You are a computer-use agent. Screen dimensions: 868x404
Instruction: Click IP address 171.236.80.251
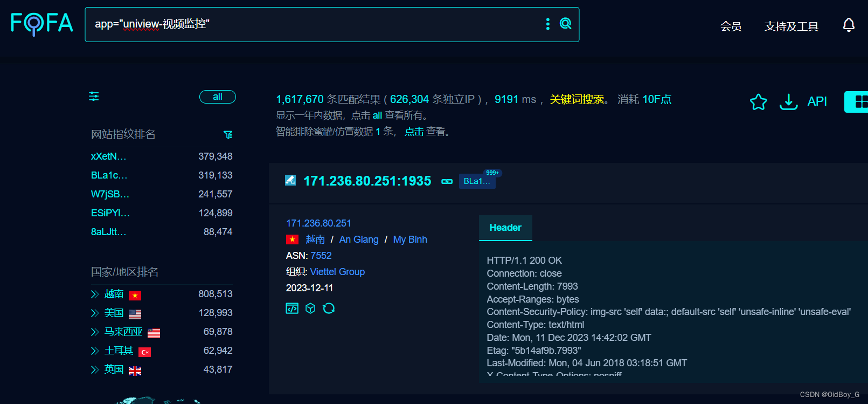(318, 223)
